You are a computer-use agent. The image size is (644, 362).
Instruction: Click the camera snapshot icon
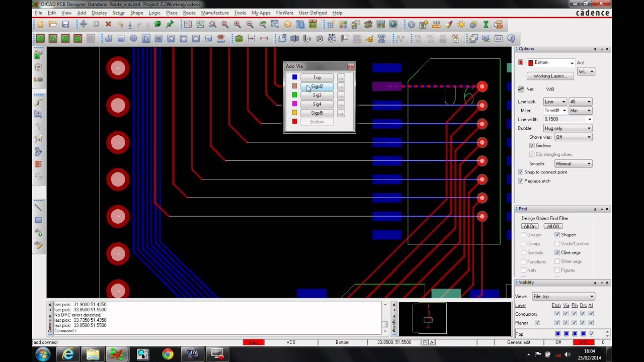319,39
